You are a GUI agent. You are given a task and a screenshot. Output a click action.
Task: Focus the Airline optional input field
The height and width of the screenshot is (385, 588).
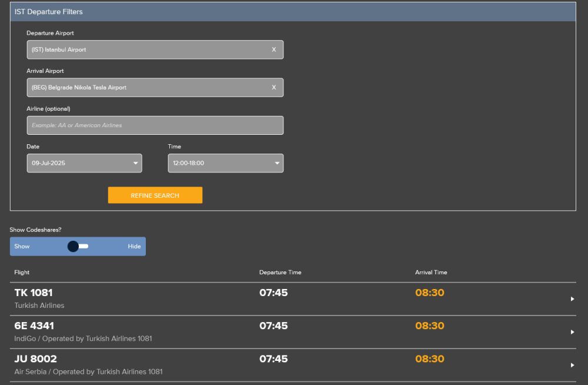pos(155,125)
